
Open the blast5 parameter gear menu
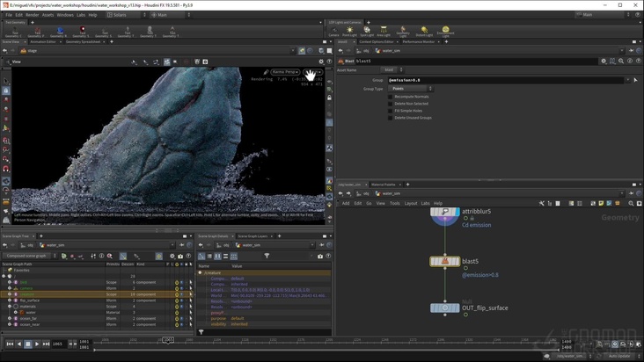click(604, 62)
